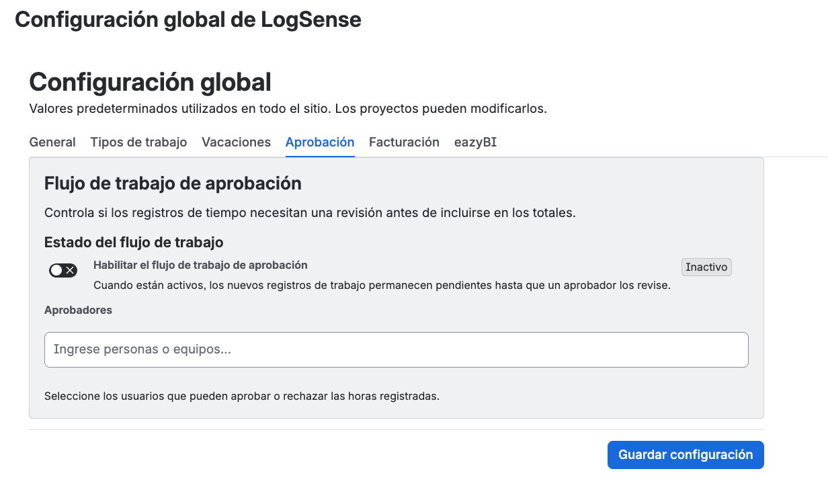Focus the Ingrese personas o equipos field
The height and width of the screenshot is (504, 828).
[x=397, y=349]
